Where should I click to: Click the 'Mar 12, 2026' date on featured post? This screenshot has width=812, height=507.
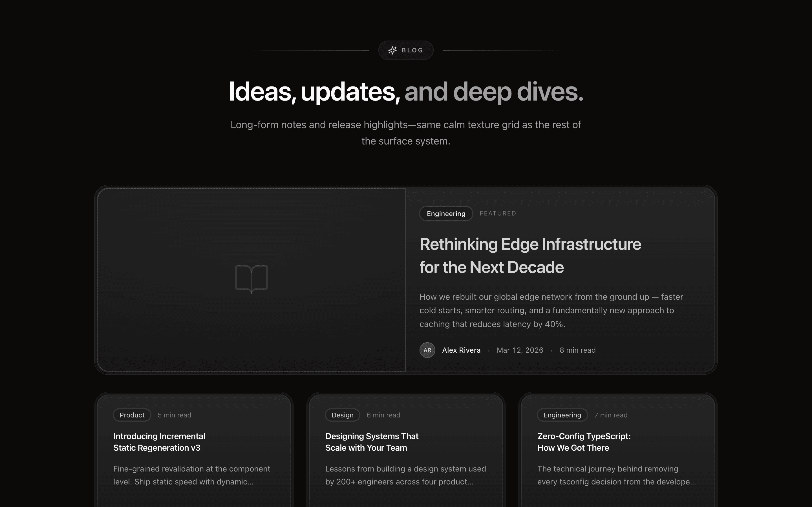pyautogui.click(x=520, y=350)
